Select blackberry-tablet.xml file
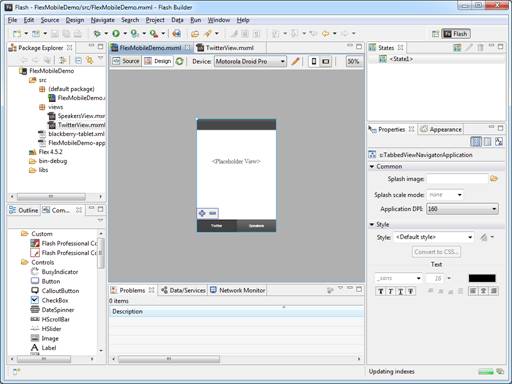The image size is (512, 384). tap(71, 134)
